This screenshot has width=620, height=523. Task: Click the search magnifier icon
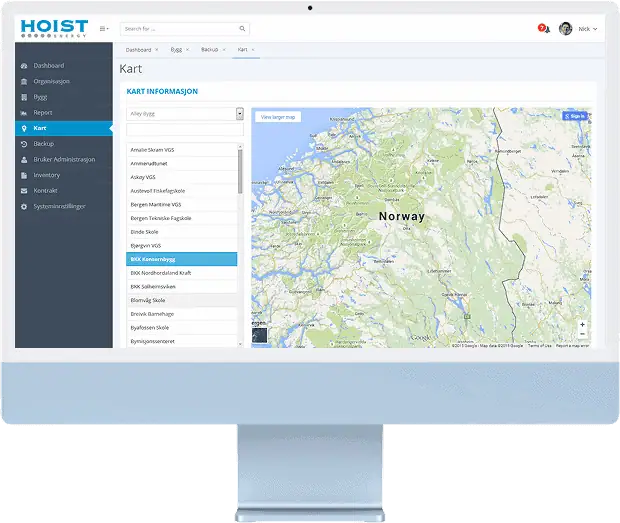242,29
